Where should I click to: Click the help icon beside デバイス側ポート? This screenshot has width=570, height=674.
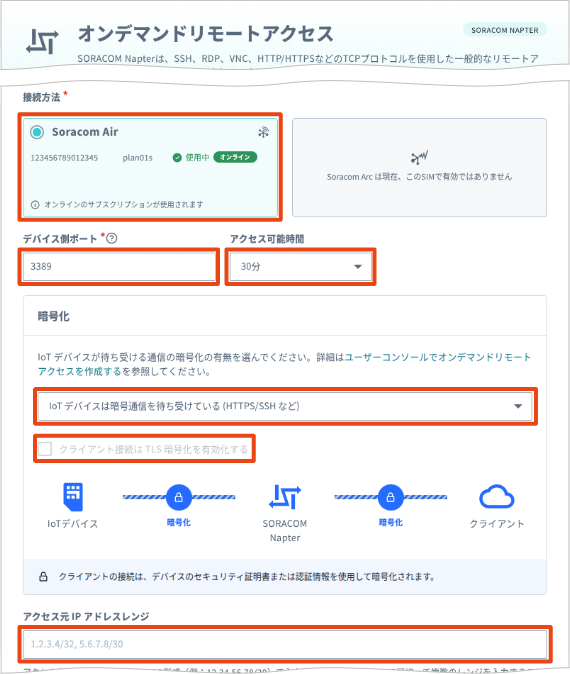(112, 238)
